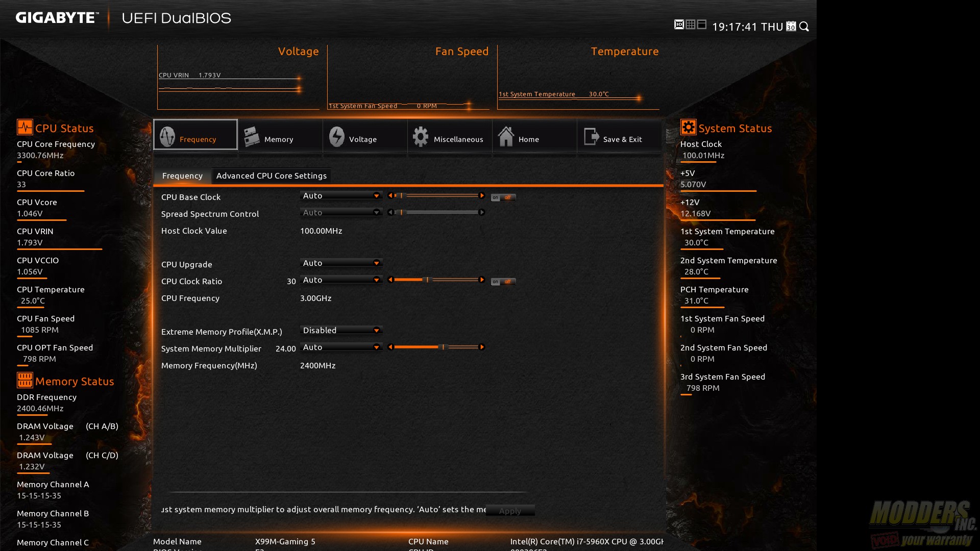Click the CPU Vcore 1.046V reading

click(30, 213)
